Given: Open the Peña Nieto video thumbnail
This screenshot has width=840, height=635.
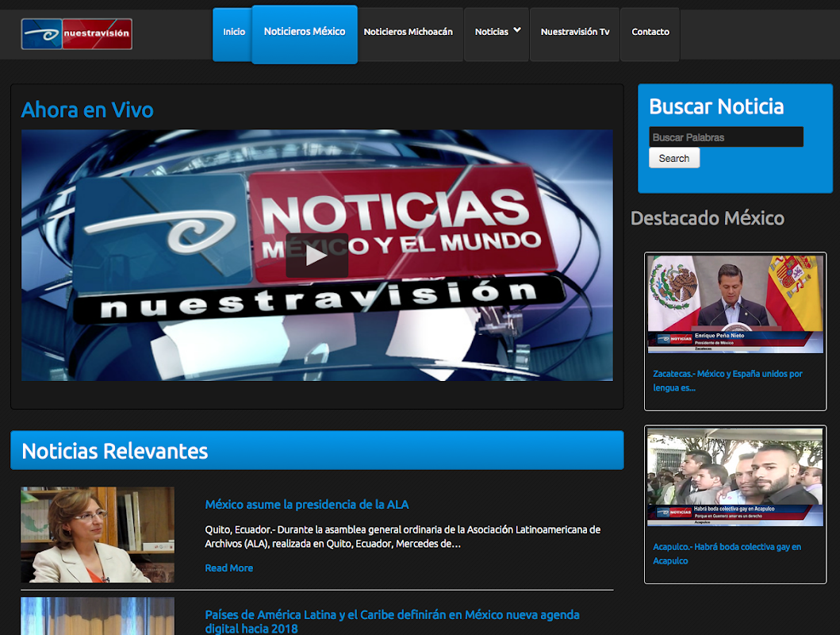Looking at the screenshot, I should coord(735,304).
